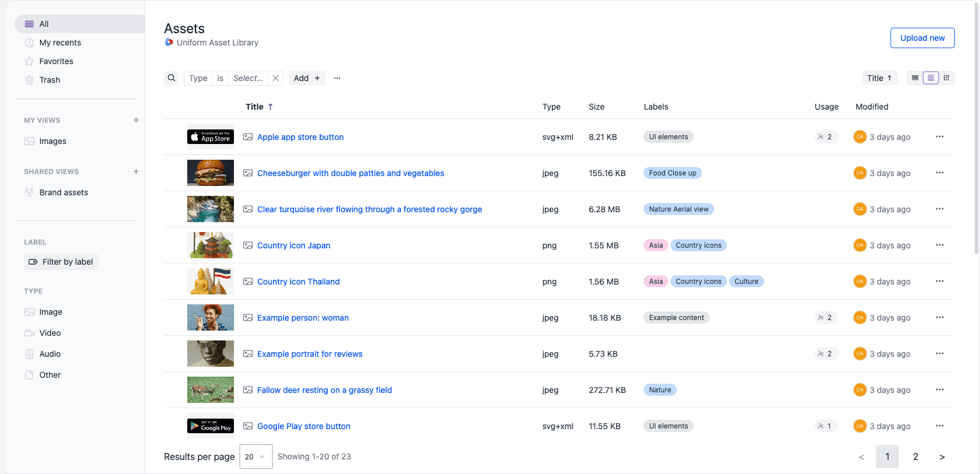Screen dimensions: 980x474
Task: Show usage count for Example person: woman
Action: pos(826,318)
